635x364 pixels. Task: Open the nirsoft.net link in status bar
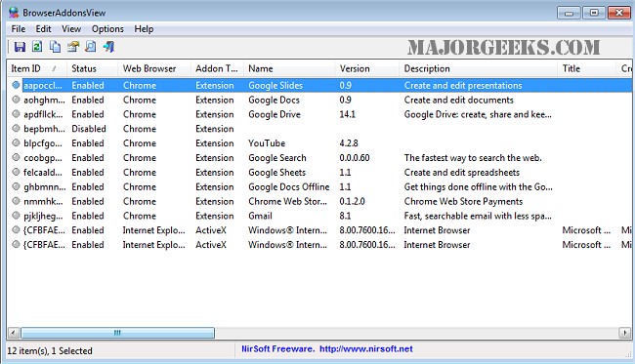(366, 348)
